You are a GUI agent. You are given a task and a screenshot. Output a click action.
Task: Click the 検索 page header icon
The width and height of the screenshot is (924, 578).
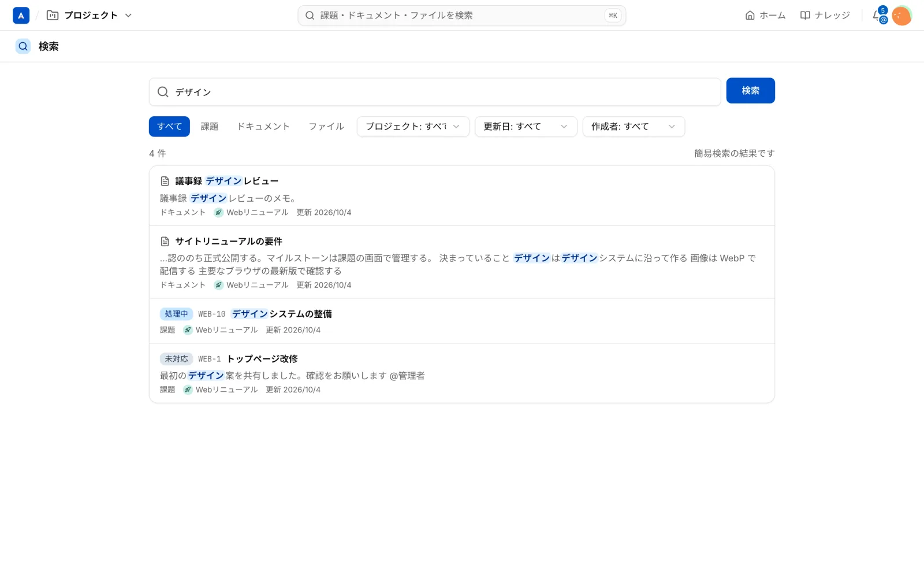point(23,46)
